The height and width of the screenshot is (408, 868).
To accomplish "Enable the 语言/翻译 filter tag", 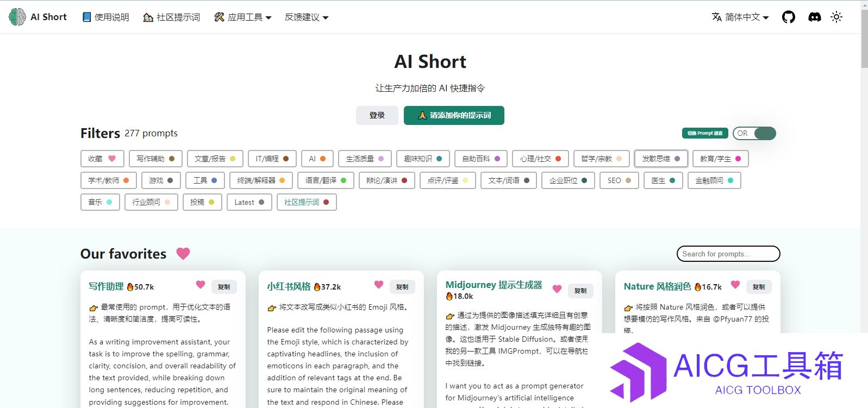I will pyautogui.click(x=326, y=180).
